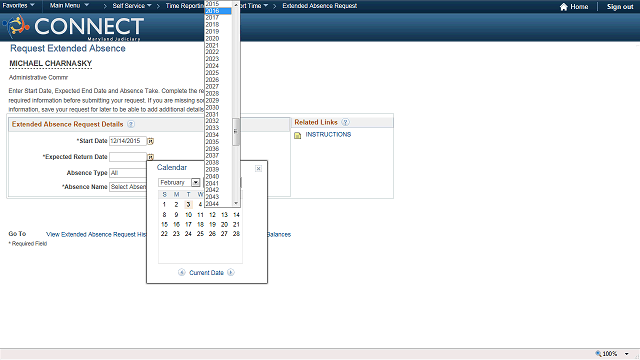640x360 pixels.
Task: Click help icon for Extended Absence Request Details
Action: point(131,124)
